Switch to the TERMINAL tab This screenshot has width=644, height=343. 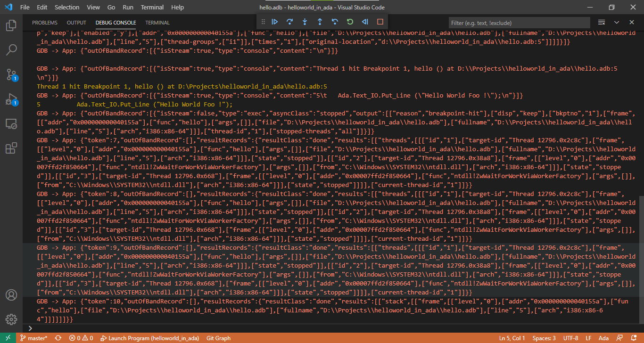tap(157, 22)
